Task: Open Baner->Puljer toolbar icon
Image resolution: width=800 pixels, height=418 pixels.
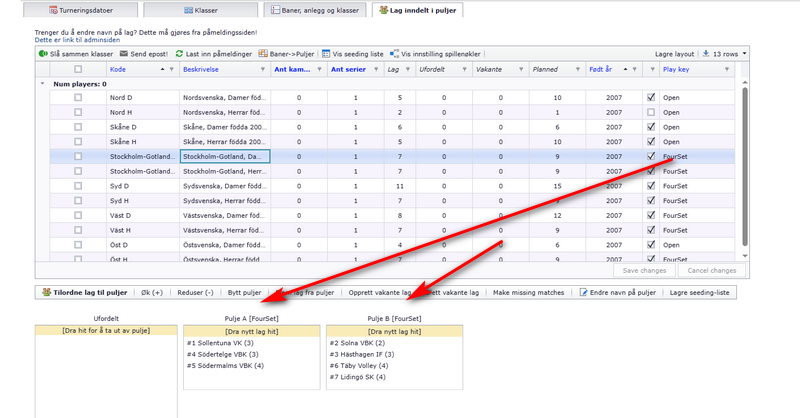Action: (x=263, y=54)
